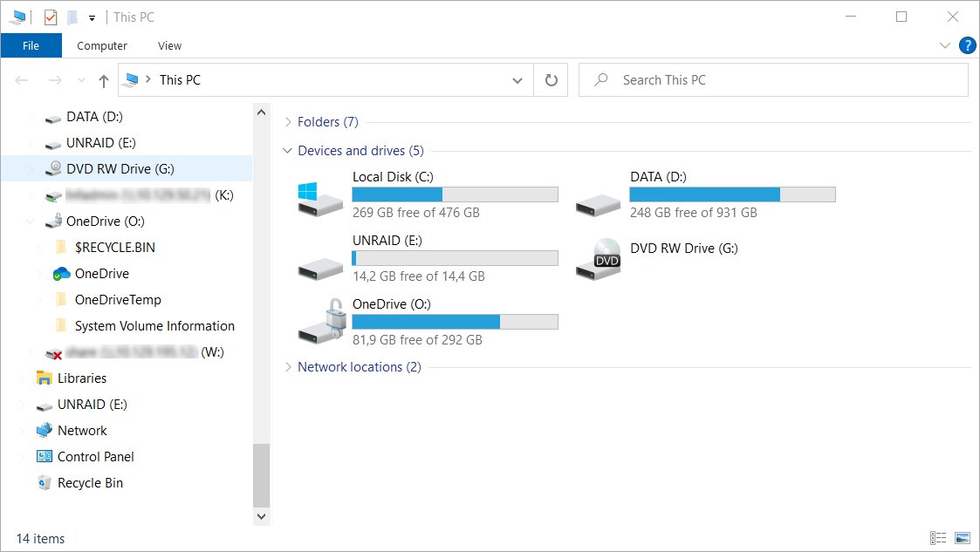Click the OneDrive cloud icon in tree
Image resolution: width=980 pixels, height=552 pixels.
click(61, 274)
